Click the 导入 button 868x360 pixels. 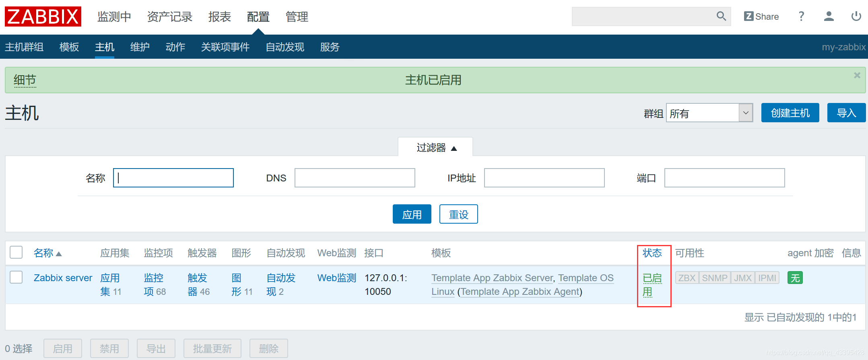coord(846,113)
